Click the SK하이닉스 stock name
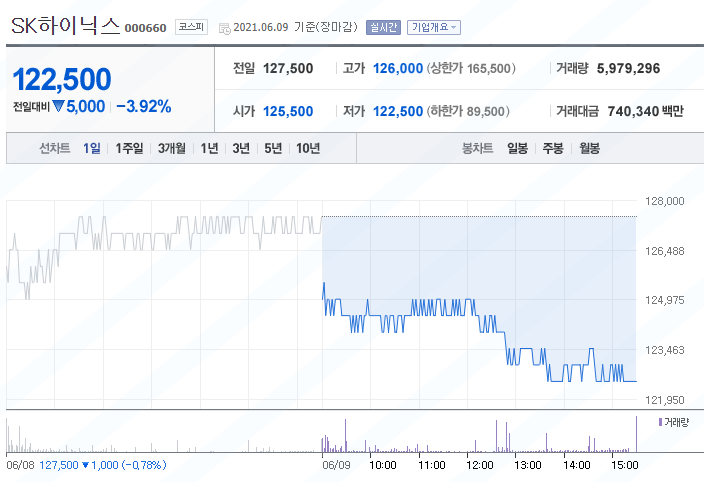The image size is (704, 482). point(65,25)
